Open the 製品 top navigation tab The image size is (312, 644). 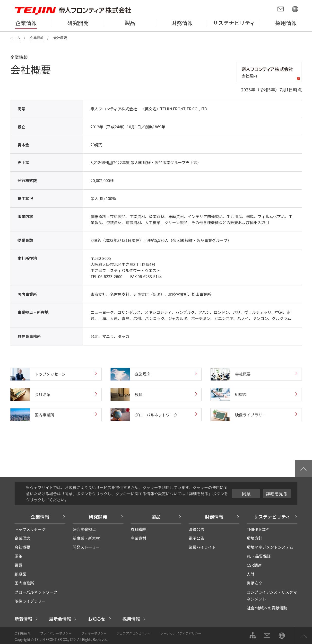click(x=130, y=23)
